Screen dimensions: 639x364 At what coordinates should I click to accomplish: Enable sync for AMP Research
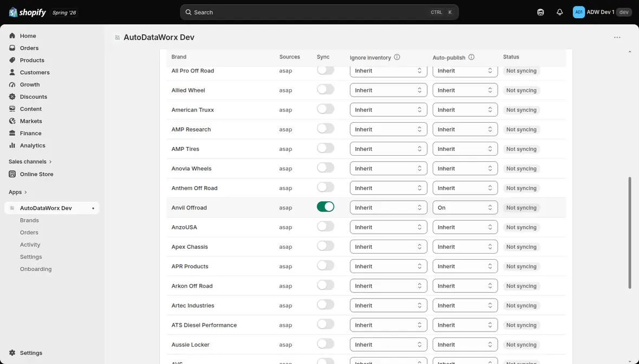click(x=325, y=129)
